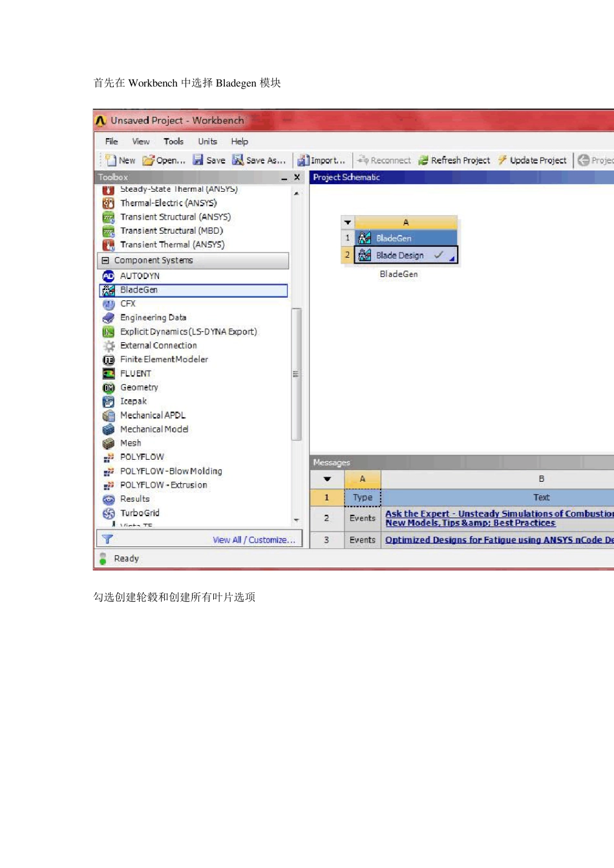Click the Save disk icon
The width and height of the screenshot is (614, 868).
198,160
